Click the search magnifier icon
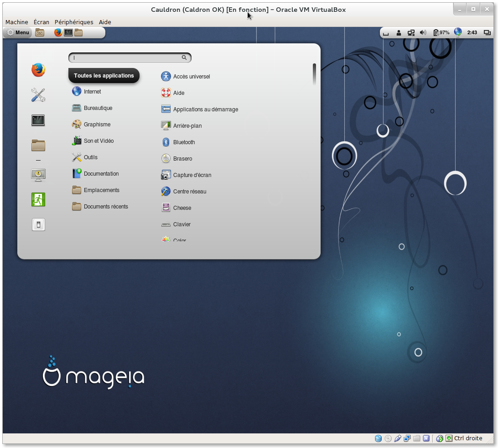This screenshot has width=498, height=448. tap(184, 57)
